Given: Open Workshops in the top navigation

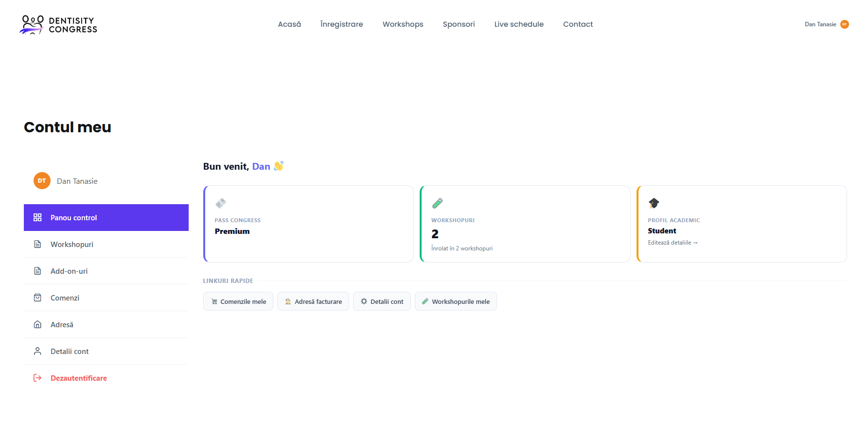Looking at the screenshot, I should click(403, 24).
